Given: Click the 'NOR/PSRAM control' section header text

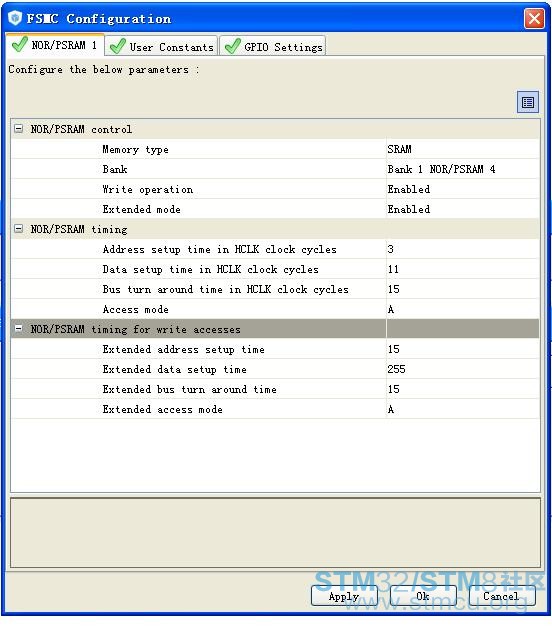Looking at the screenshot, I should click(x=81, y=129).
